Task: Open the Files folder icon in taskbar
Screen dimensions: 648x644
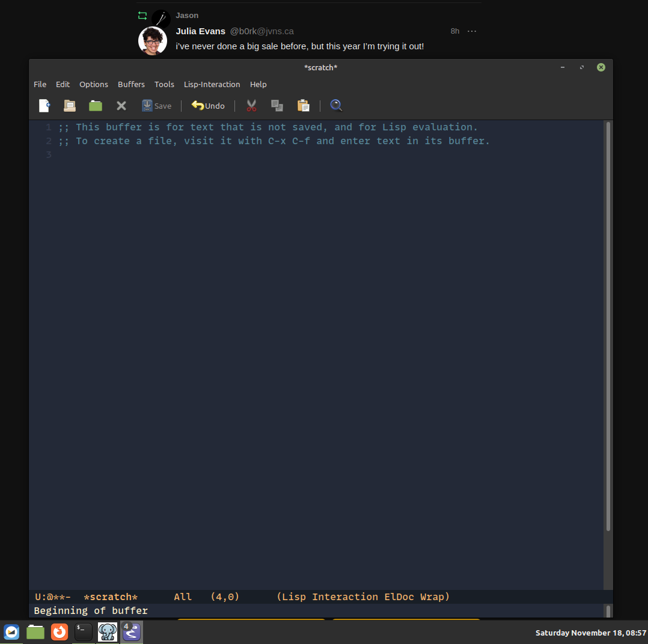Action: point(35,632)
